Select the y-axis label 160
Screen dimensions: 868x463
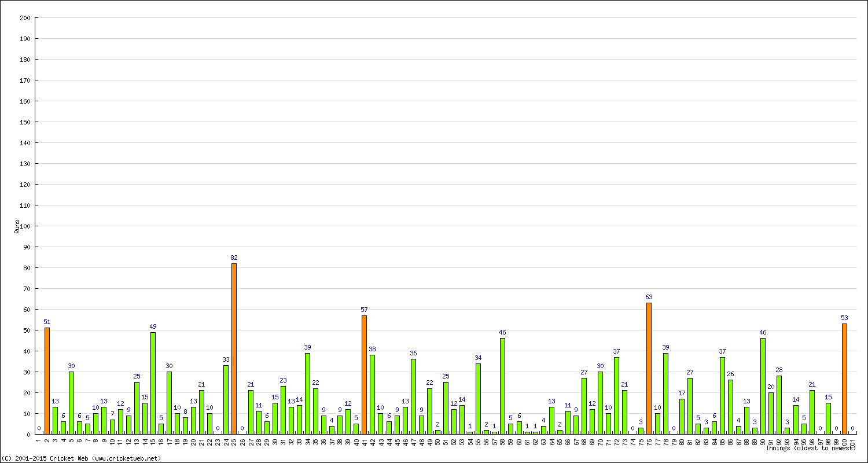click(25, 101)
